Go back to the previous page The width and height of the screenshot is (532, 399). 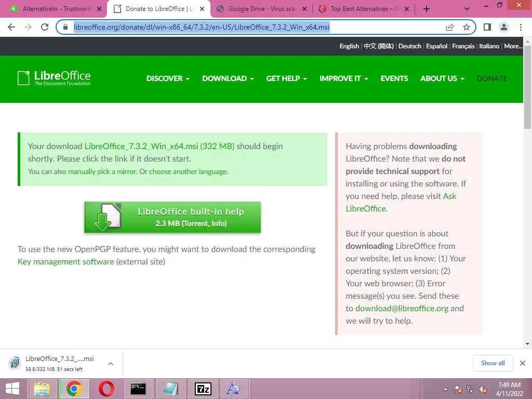click(11, 27)
